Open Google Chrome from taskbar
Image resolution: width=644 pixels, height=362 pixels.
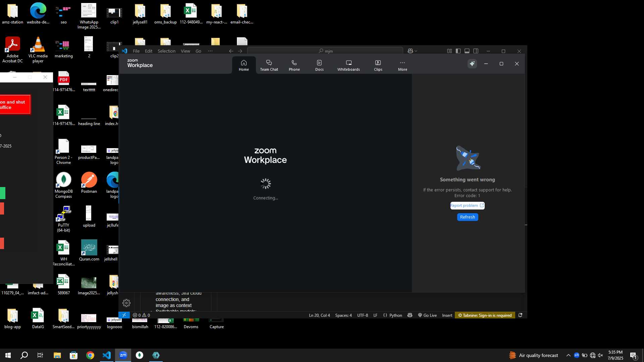coord(90,355)
